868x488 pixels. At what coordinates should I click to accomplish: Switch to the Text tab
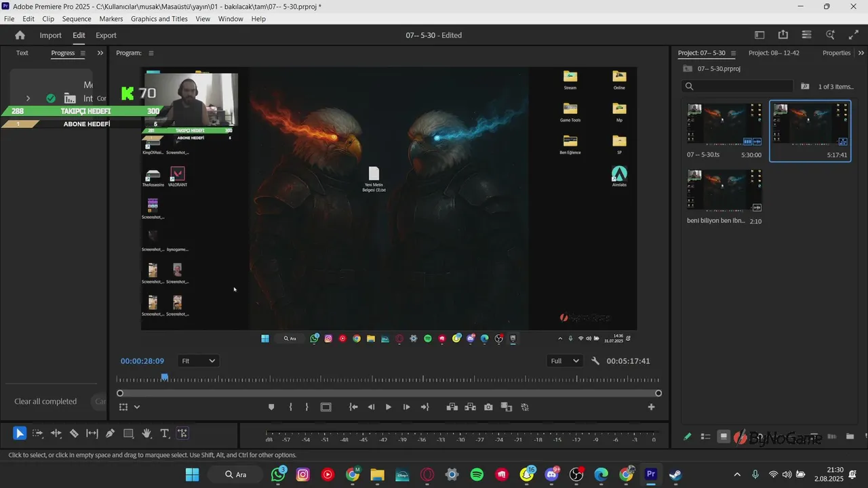[x=22, y=53]
